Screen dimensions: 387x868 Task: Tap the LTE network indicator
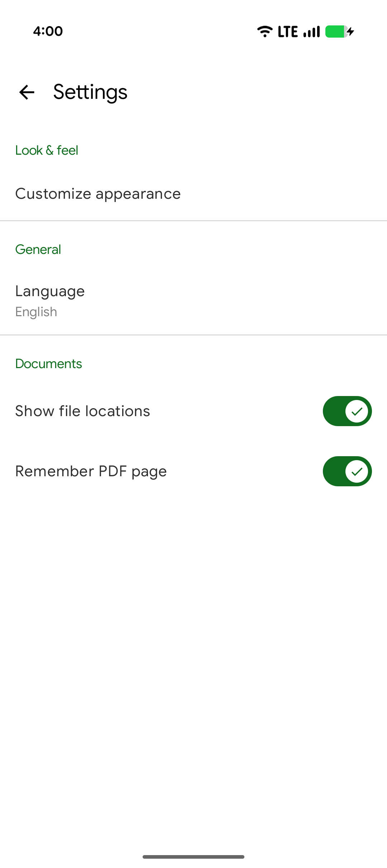tap(288, 32)
